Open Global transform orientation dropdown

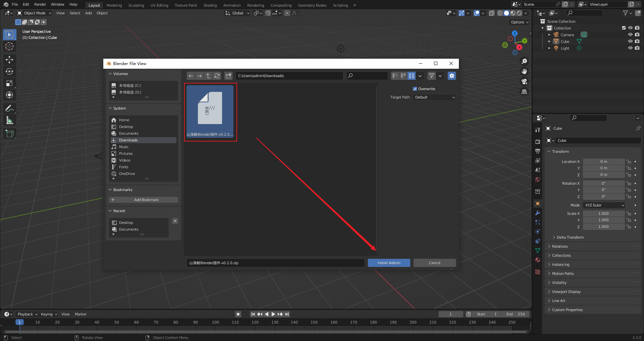coord(237,13)
